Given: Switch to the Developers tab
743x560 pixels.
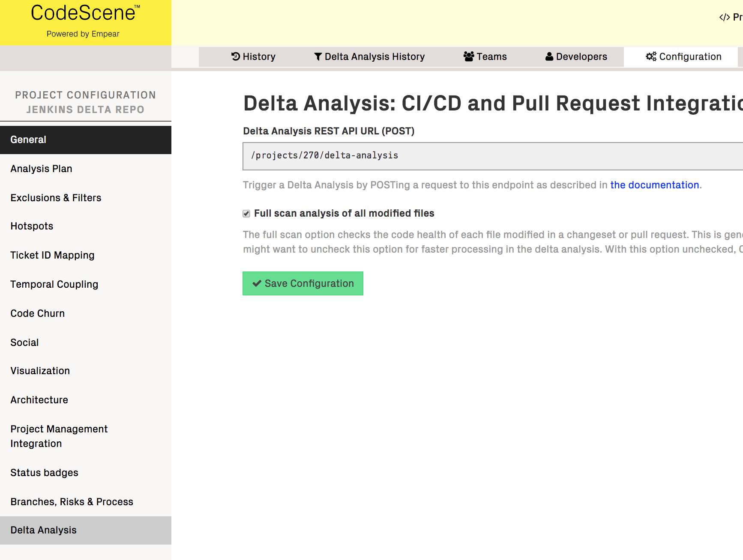Looking at the screenshot, I should pyautogui.click(x=576, y=57).
